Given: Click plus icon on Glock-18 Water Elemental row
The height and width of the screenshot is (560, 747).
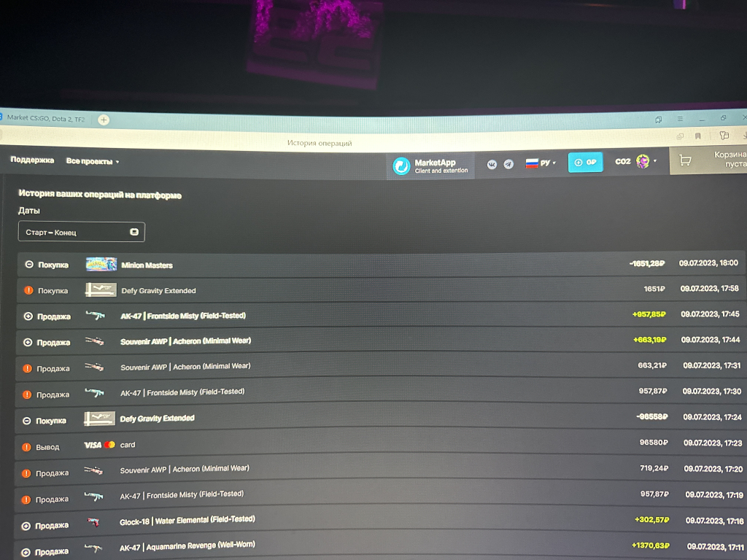Looking at the screenshot, I should (26, 526).
